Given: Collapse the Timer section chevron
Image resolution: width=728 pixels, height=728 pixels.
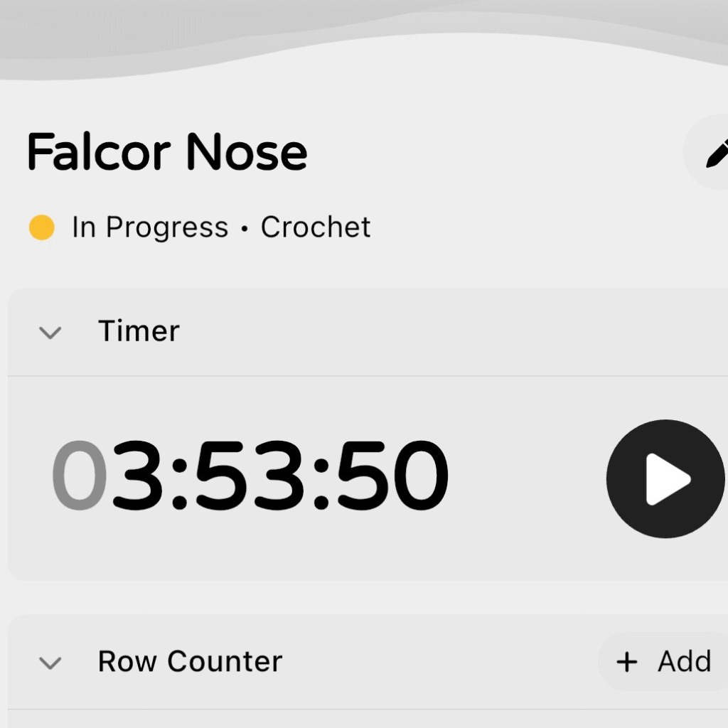Looking at the screenshot, I should [50, 332].
